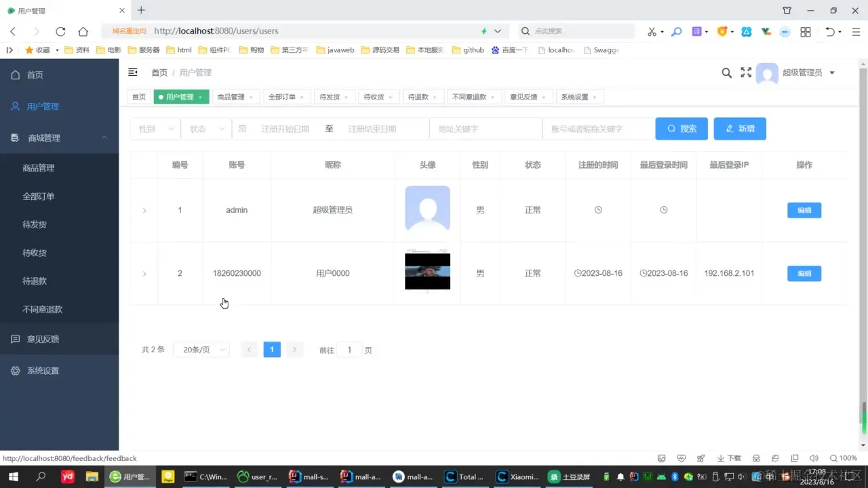Open the github bookmark folder
Image resolution: width=868 pixels, height=488 pixels.
469,50
